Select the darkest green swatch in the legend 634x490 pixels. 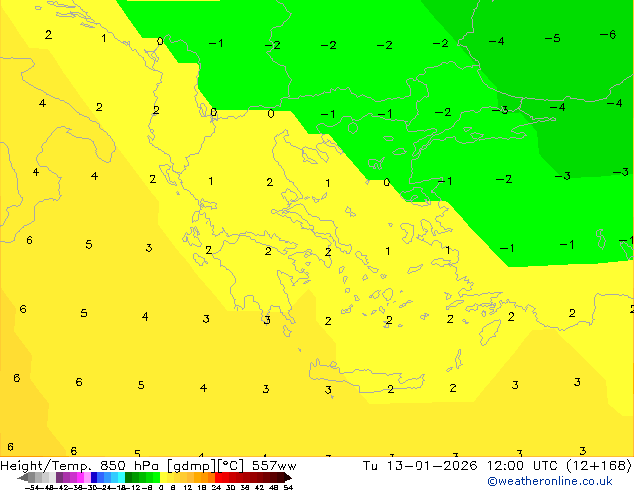(128, 477)
